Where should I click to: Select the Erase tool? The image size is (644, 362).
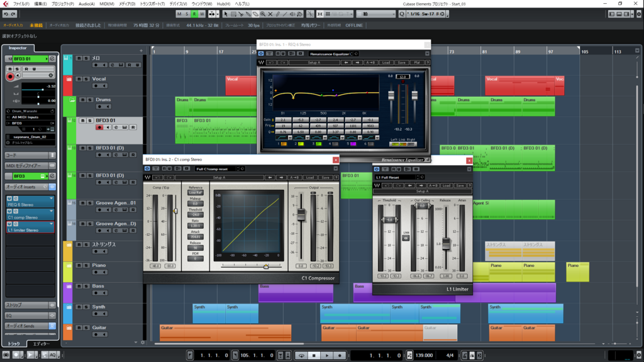coord(255,14)
